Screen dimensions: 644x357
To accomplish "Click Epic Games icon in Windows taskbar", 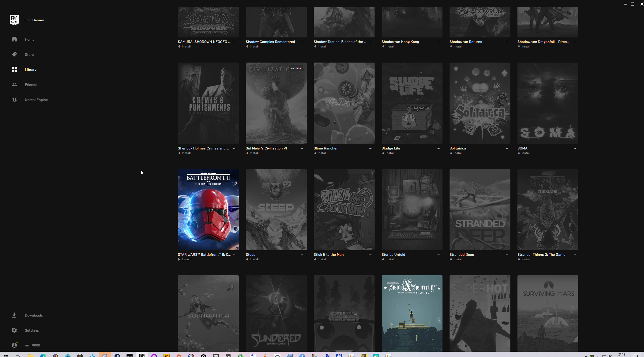I will pyautogui.click(x=142, y=355).
